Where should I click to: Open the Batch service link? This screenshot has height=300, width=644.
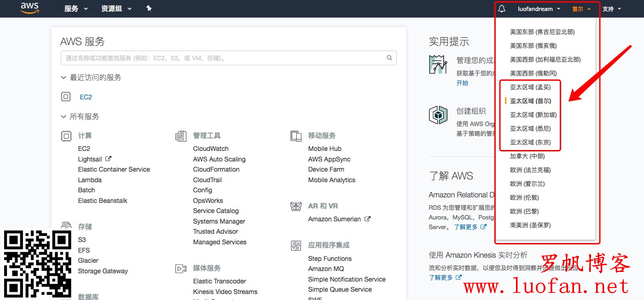click(87, 190)
